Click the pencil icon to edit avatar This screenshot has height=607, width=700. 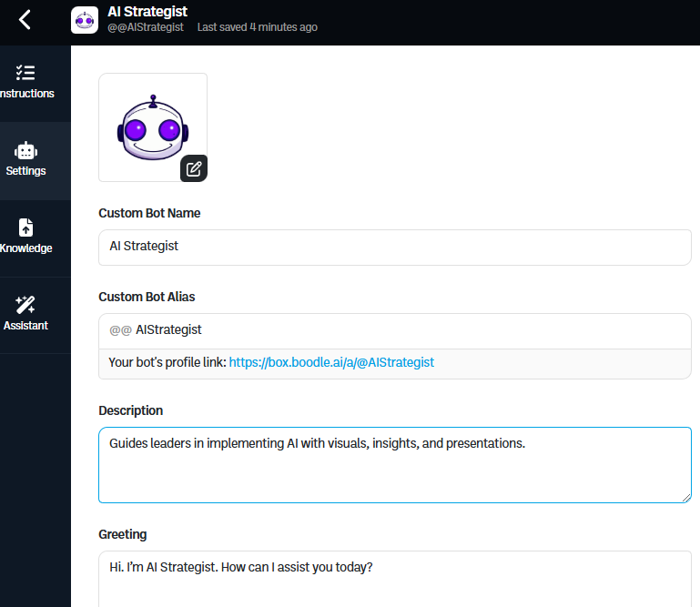(x=194, y=168)
